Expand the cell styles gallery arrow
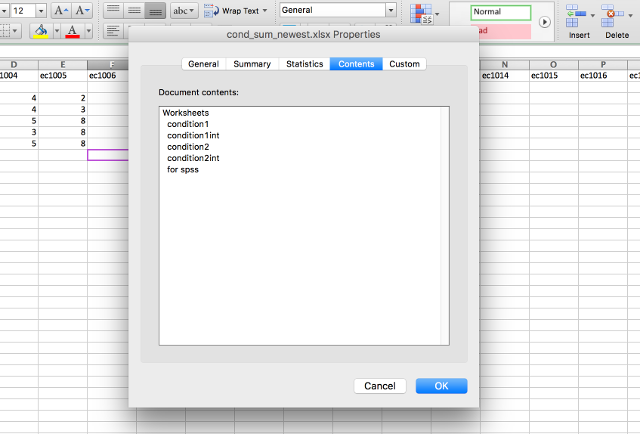This screenshot has height=434, width=640. 544,22
